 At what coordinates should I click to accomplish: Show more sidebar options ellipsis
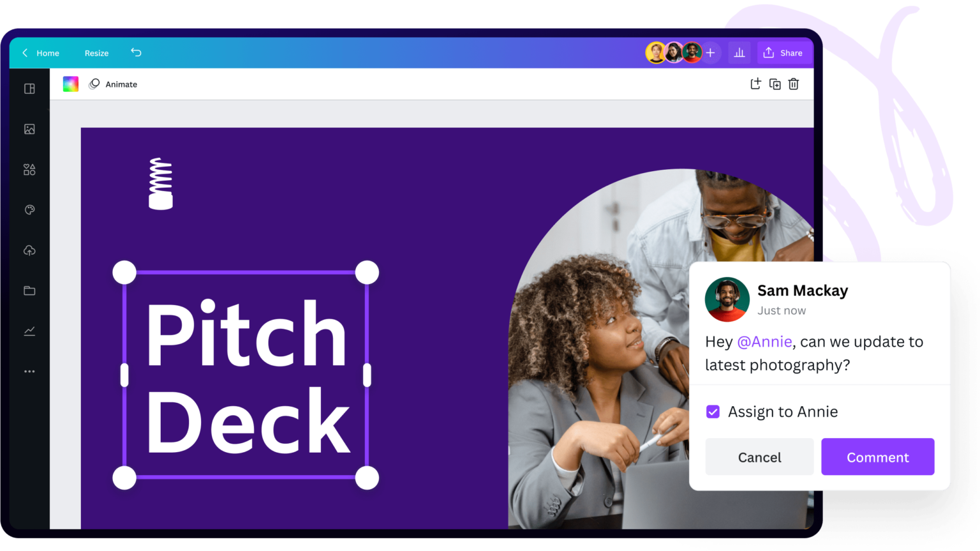[x=29, y=371]
